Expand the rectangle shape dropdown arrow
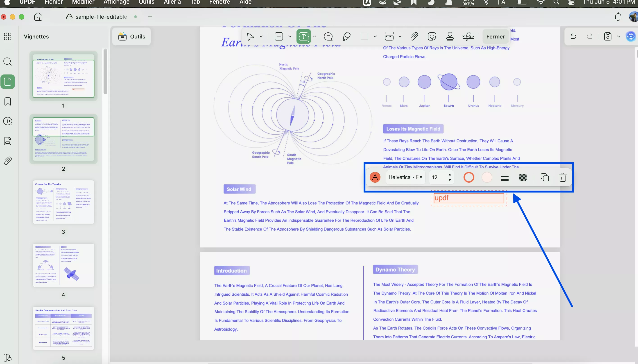This screenshot has height=364, width=638. click(375, 36)
